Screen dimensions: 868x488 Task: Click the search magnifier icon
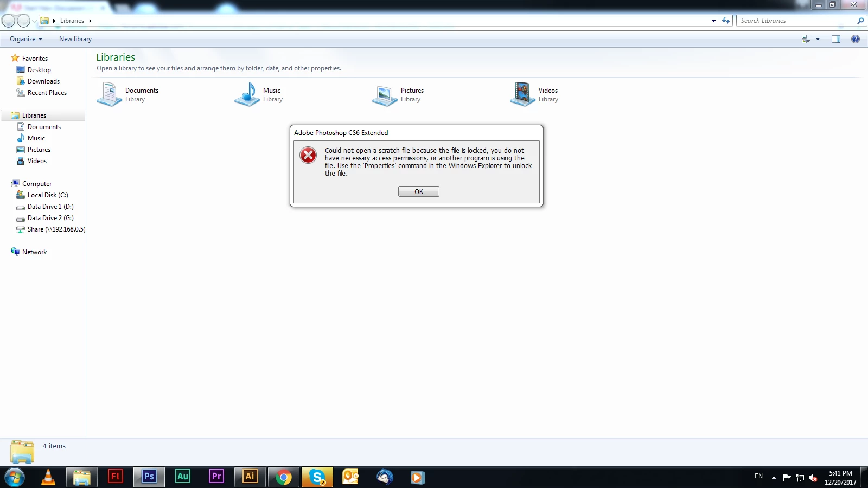point(860,21)
